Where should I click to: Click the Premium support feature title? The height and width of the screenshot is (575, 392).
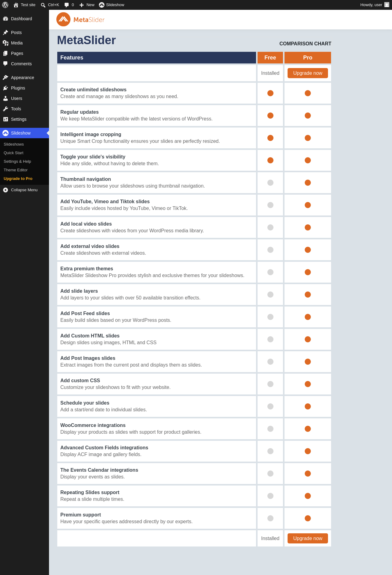click(x=81, y=515)
